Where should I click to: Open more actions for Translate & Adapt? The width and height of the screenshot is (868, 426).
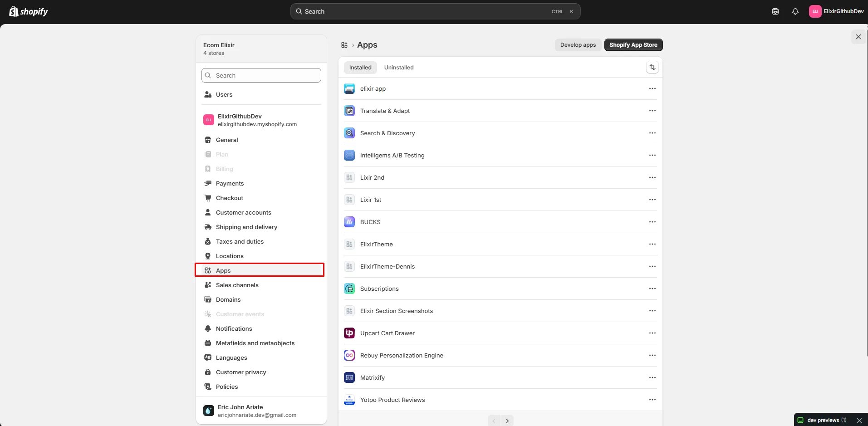[652, 111]
